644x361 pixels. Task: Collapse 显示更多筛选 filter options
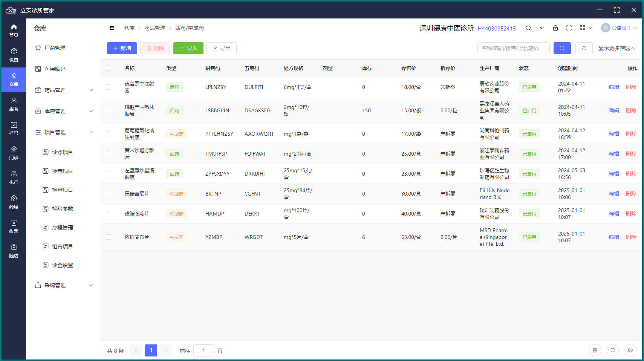(616, 48)
